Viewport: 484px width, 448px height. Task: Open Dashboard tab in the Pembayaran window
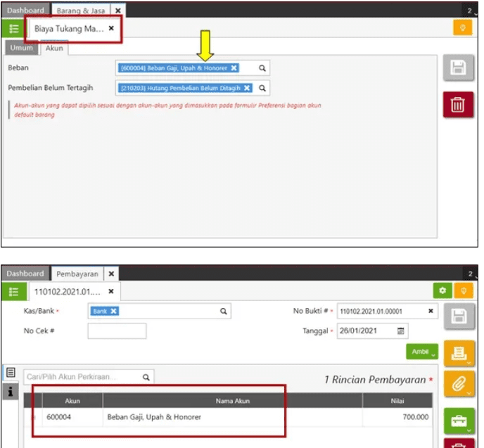pos(25,274)
